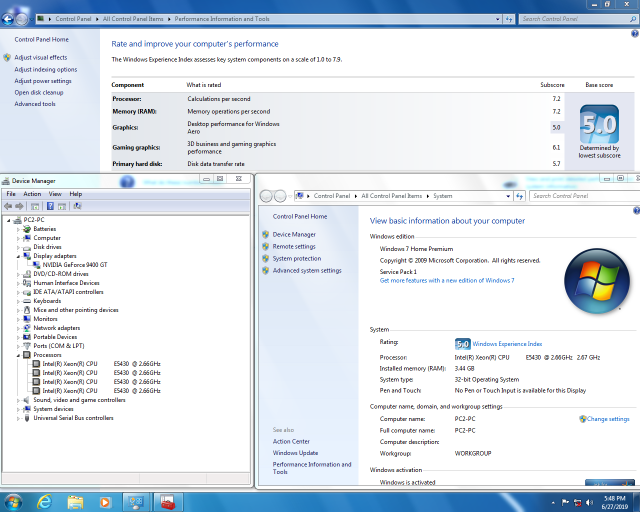The width and height of the screenshot is (640, 512).
Task: Launch Windows Media Player from taskbar
Action: (105, 500)
